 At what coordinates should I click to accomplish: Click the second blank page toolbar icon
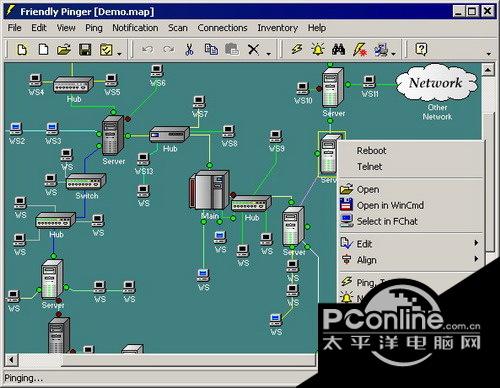(43, 50)
